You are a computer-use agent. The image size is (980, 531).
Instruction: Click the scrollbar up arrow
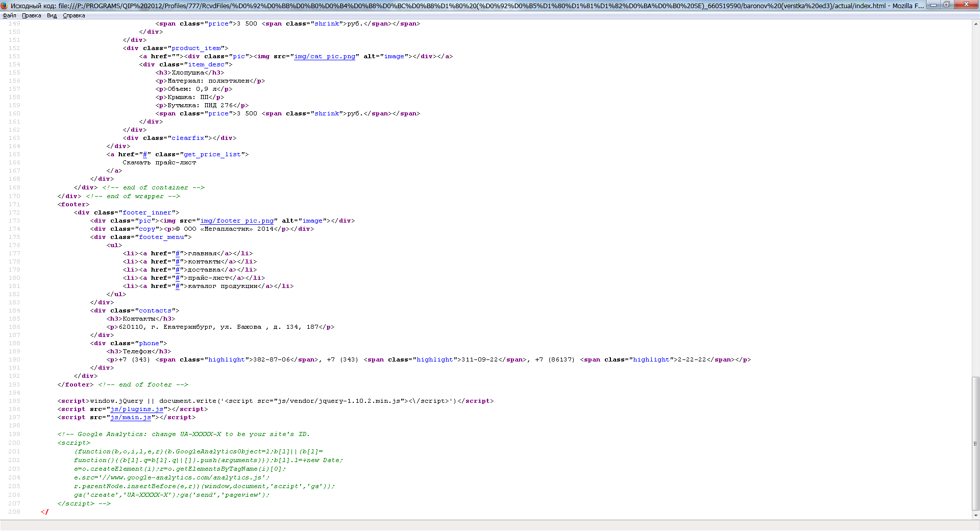click(975, 23)
